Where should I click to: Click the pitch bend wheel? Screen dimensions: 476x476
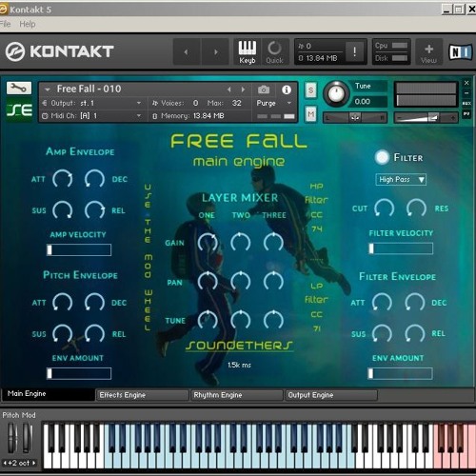click(x=12, y=438)
